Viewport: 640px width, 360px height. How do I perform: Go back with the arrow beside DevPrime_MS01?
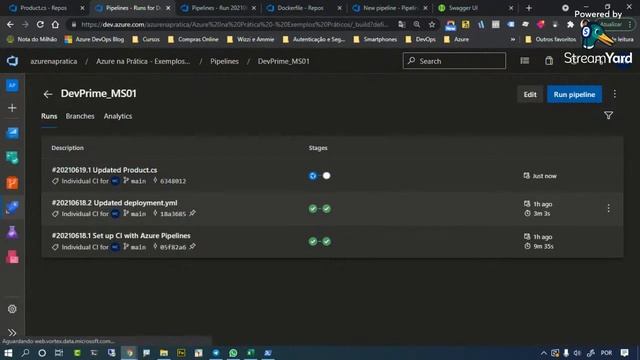(x=48, y=94)
